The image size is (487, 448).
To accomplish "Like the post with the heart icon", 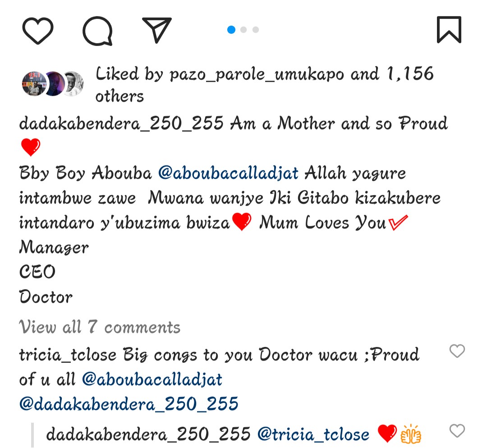I will (38, 30).
